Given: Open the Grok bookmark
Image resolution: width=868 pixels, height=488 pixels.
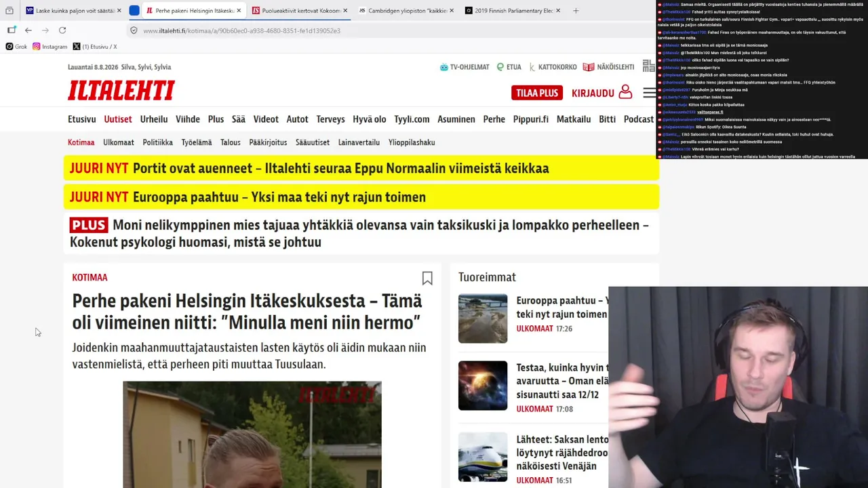Looking at the screenshot, I should tap(16, 47).
